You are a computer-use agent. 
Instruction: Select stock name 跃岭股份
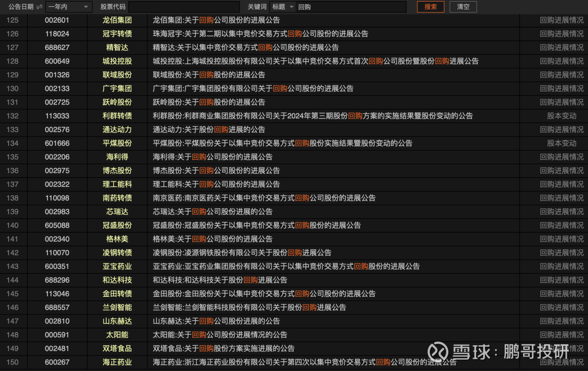[117, 103]
